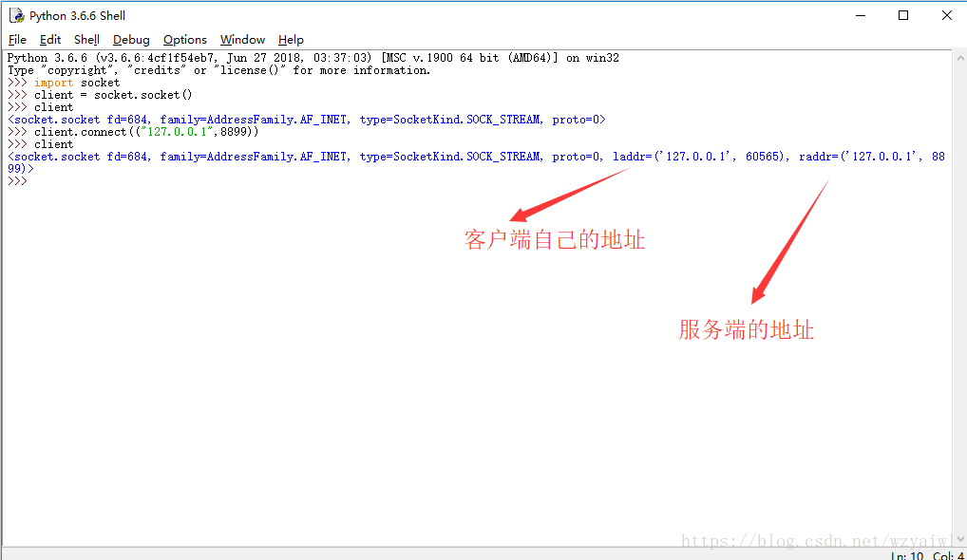Open the File menu
The height and width of the screenshot is (560, 967).
click(x=17, y=40)
